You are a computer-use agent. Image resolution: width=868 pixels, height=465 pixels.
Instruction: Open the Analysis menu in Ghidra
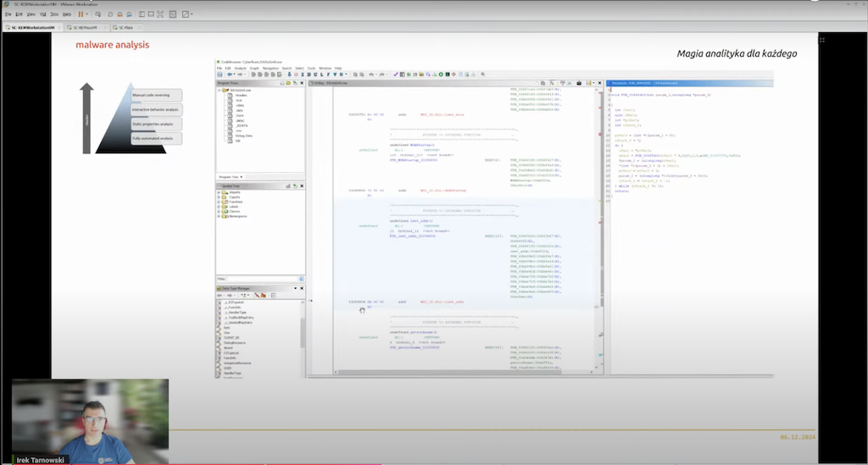coord(241,68)
